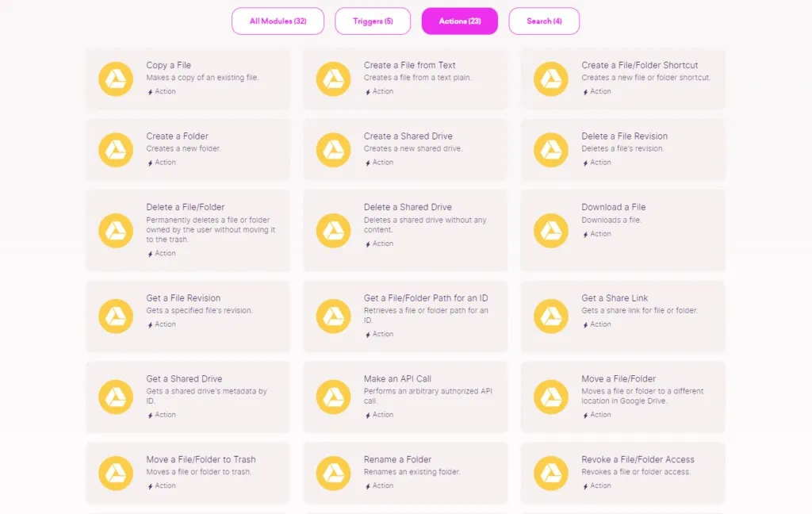Screen dimensions: 812x514
Task: Select the Actions (23) tab
Action: (x=460, y=21)
